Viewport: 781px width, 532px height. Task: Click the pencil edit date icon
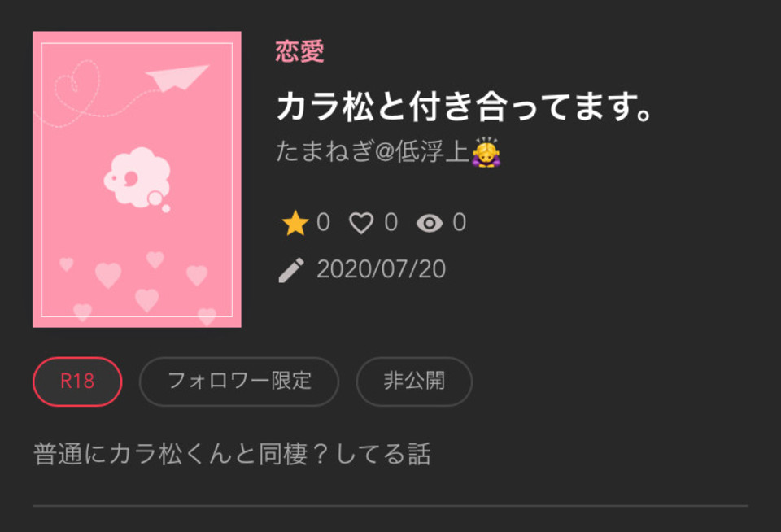(291, 270)
